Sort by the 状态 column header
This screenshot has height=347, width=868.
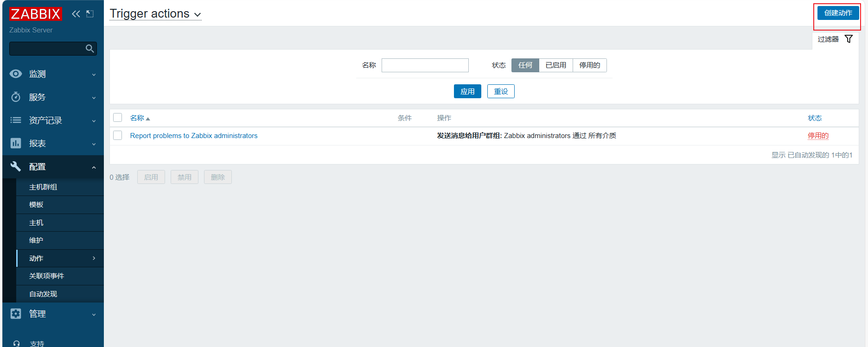(x=815, y=118)
